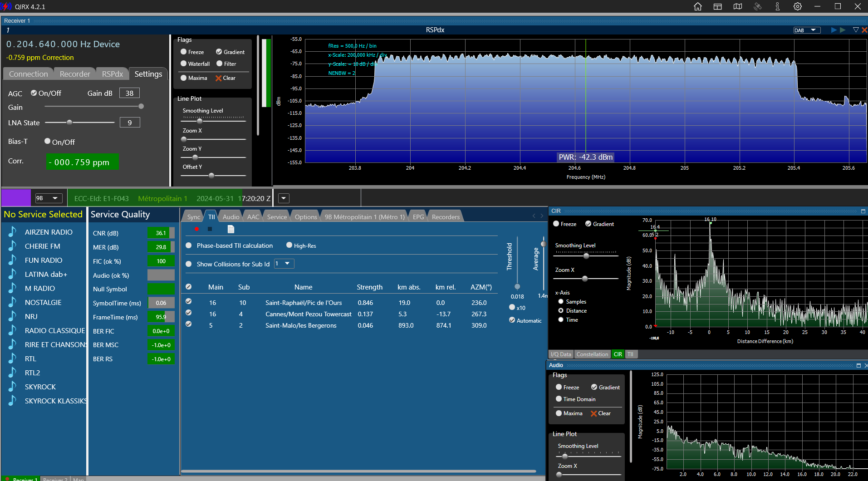This screenshot has width=868, height=481.
Task: Click the ppm correction value box
Action: (x=82, y=162)
